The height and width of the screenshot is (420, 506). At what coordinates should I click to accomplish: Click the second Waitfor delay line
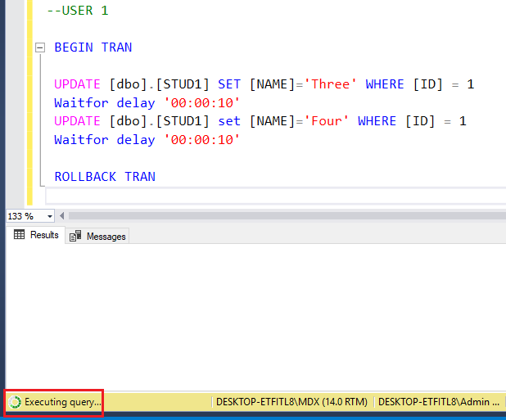[x=147, y=140]
